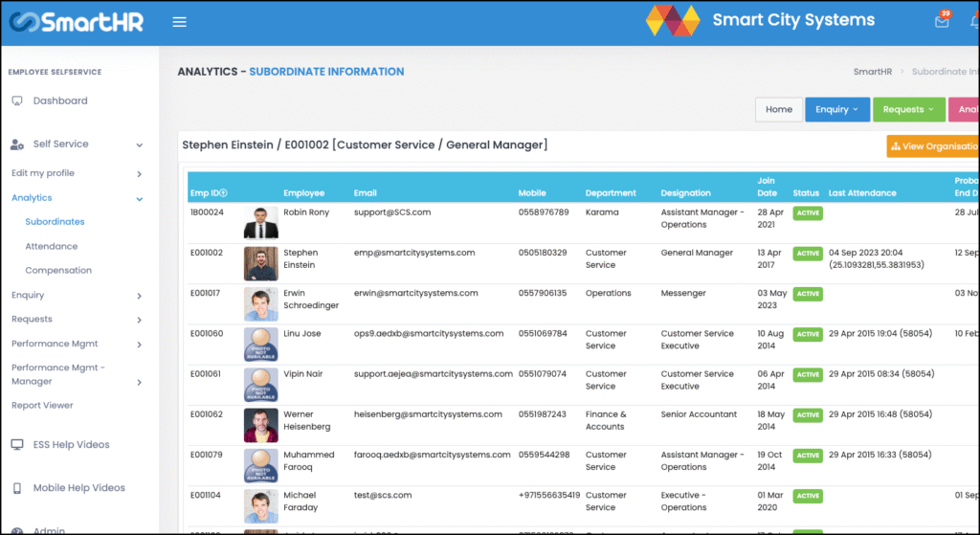Sort by Employee column header
980x535 pixels.
[303, 193]
